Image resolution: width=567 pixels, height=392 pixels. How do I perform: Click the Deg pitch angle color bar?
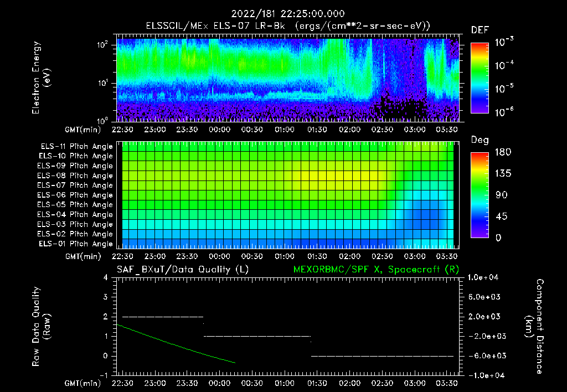tap(480, 195)
